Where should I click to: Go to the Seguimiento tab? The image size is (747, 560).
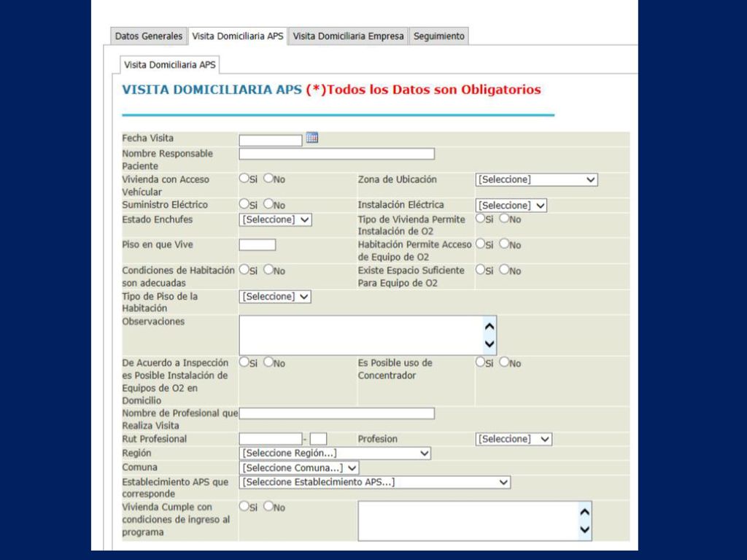click(x=438, y=36)
